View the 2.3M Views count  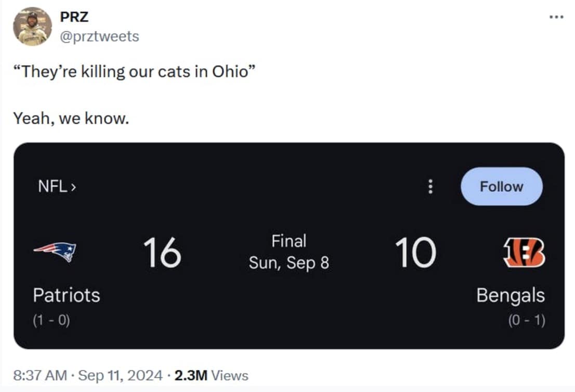[x=212, y=375]
